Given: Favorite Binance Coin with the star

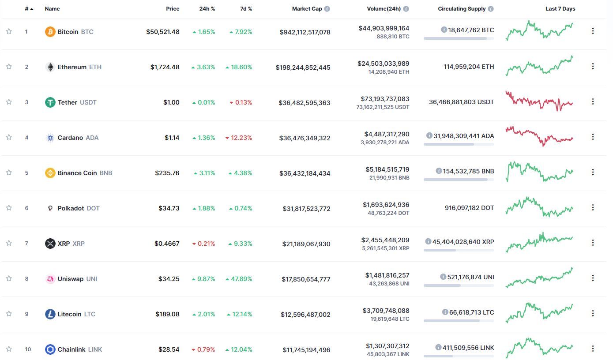Looking at the screenshot, I should [x=9, y=173].
